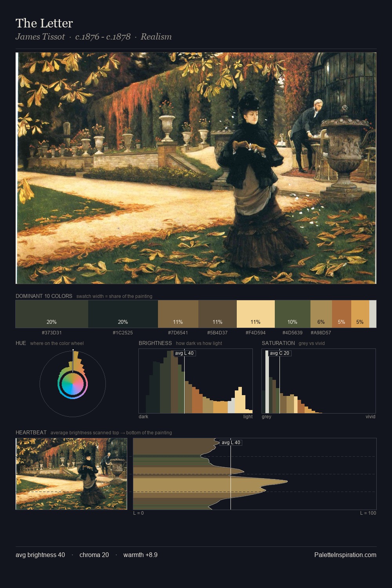Click the 'light' axis label under Brightness

tap(248, 417)
